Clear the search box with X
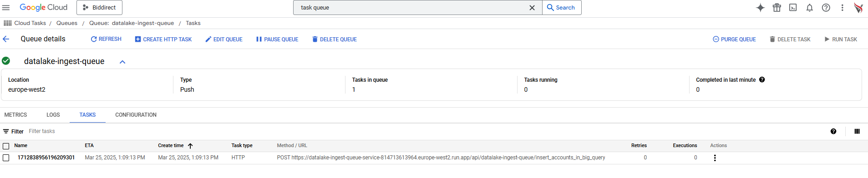This screenshot has height=178, width=868. click(x=532, y=8)
